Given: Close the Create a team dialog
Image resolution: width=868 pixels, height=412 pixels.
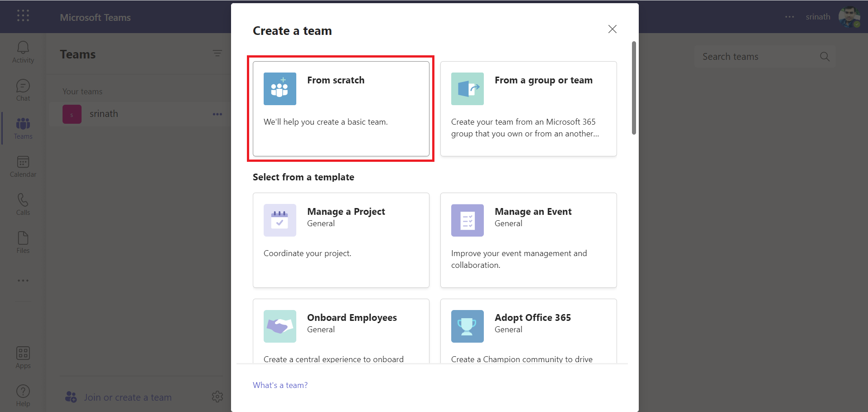Looking at the screenshot, I should 612,29.
